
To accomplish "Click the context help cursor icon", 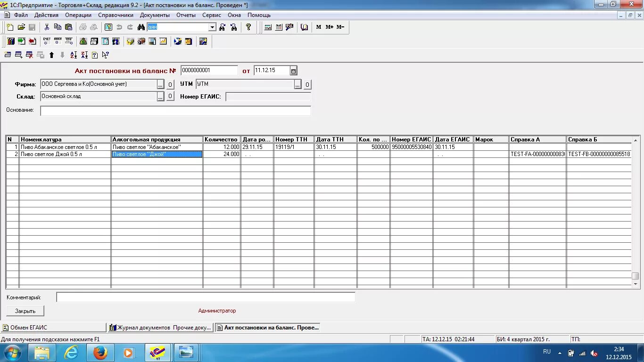I will pos(106,55).
